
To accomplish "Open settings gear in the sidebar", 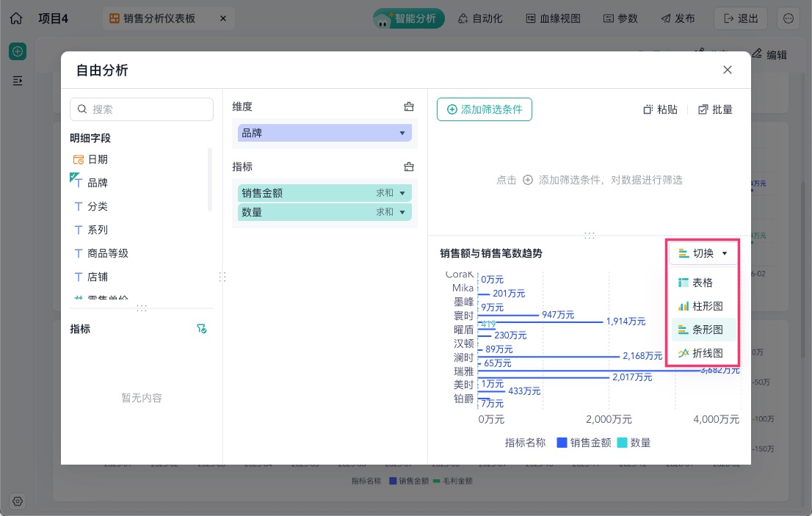I will (18, 501).
